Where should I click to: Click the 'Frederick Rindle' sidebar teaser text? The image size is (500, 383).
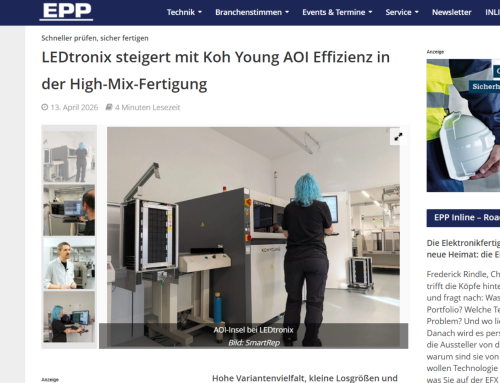pos(463,327)
